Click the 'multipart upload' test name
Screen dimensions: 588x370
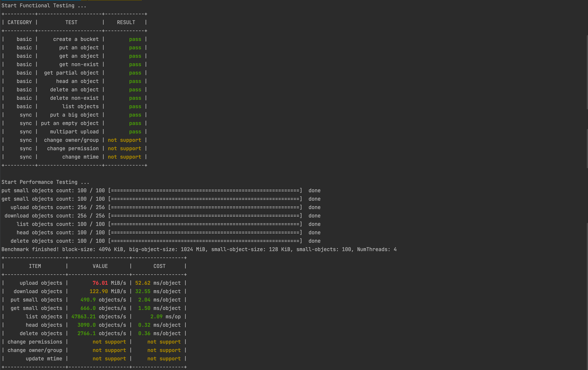74,132
